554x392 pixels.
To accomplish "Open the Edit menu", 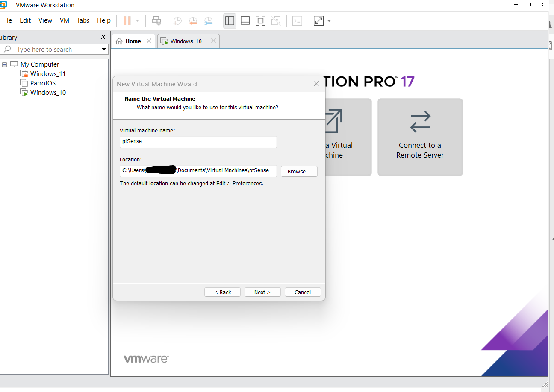I will (x=25, y=20).
